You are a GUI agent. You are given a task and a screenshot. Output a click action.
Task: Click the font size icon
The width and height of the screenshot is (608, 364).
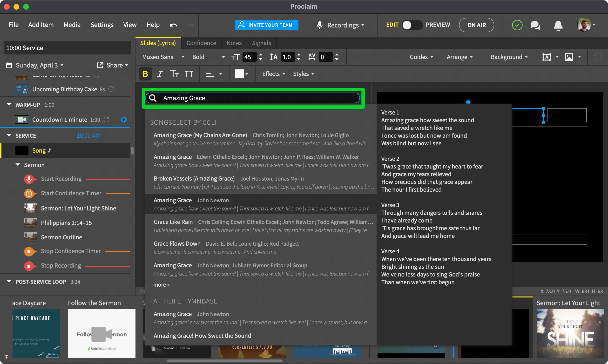point(236,57)
